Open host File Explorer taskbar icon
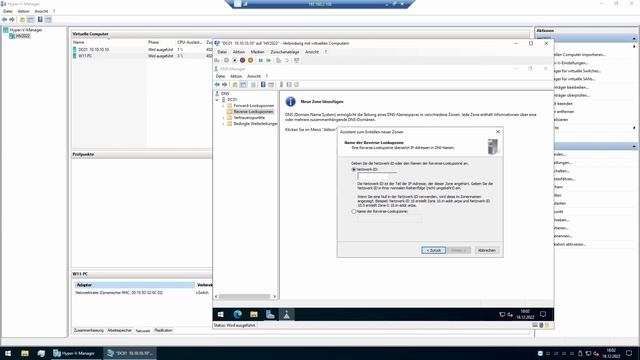 pyautogui.click(x=25, y=353)
